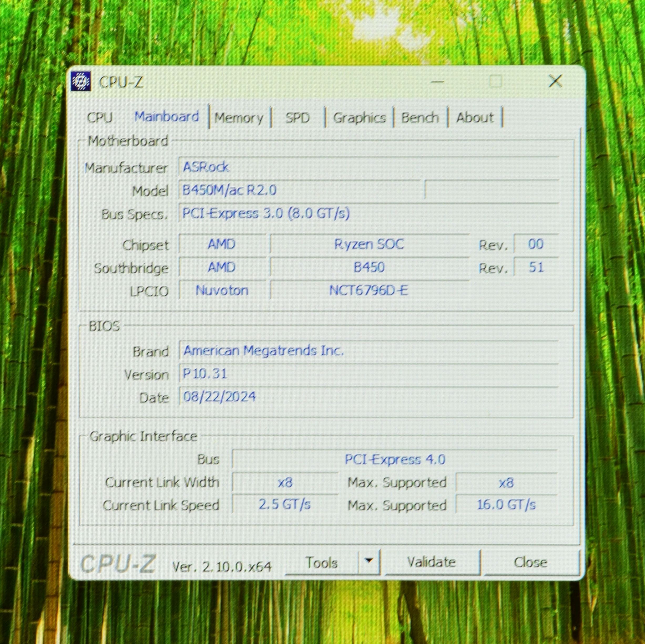Click Current Link Speed 2.5 GT/s
The width and height of the screenshot is (645, 644).
tap(285, 504)
